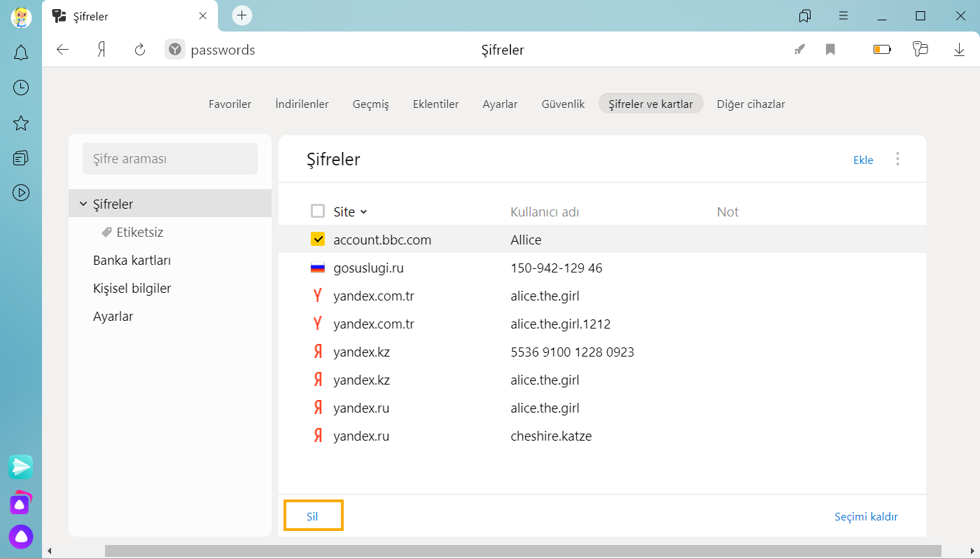Screen dimensions: 980x559
Task: Switch to Diğer cihazlar tab
Action: 750,104
